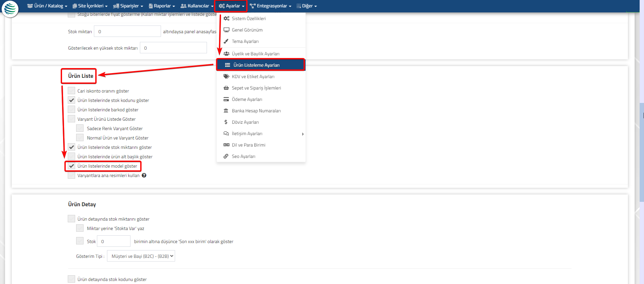Image resolution: width=644 pixels, height=284 pixels.
Task: Check Miktar yerine 'Stokta Var' yaz
Action: (x=80, y=228)
